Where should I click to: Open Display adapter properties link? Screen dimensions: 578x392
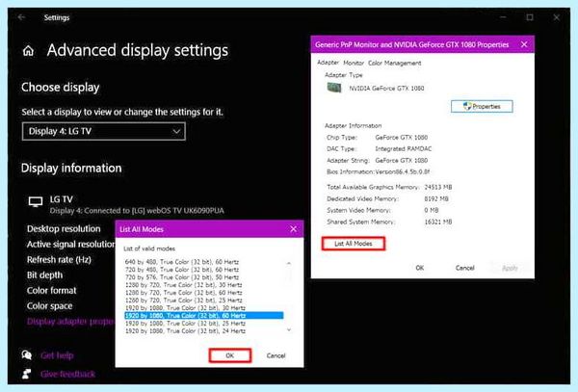click(70, 322)
